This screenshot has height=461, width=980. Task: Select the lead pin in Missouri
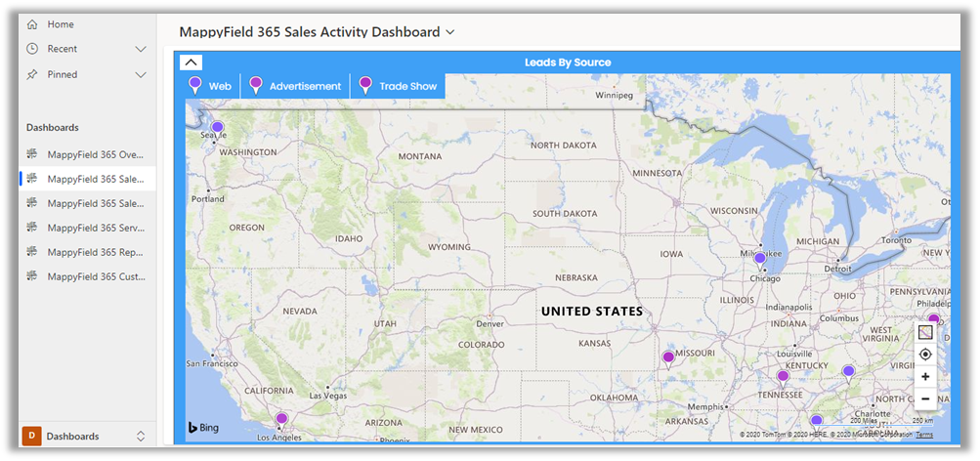click(668, 357)
